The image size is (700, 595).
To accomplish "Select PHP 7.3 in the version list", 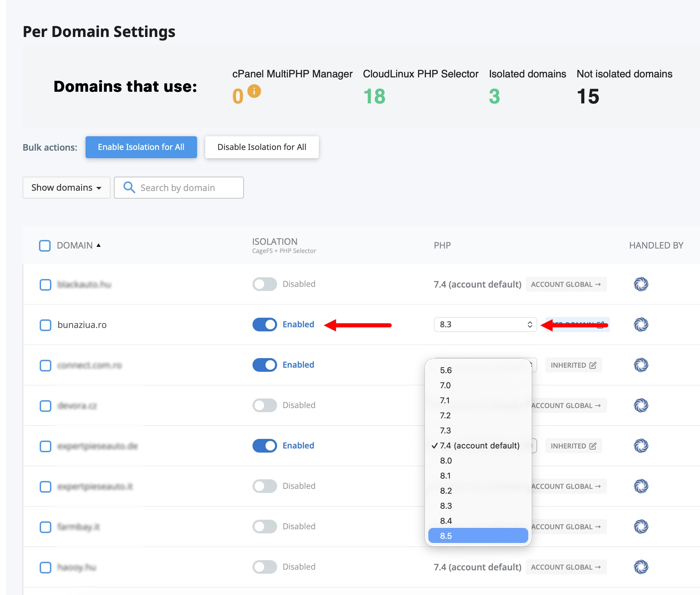I will coord(478,431).
